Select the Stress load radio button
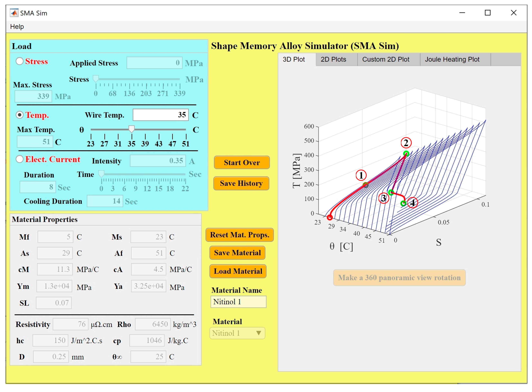This screenshot has height=392, width=532. pos(19,61)
